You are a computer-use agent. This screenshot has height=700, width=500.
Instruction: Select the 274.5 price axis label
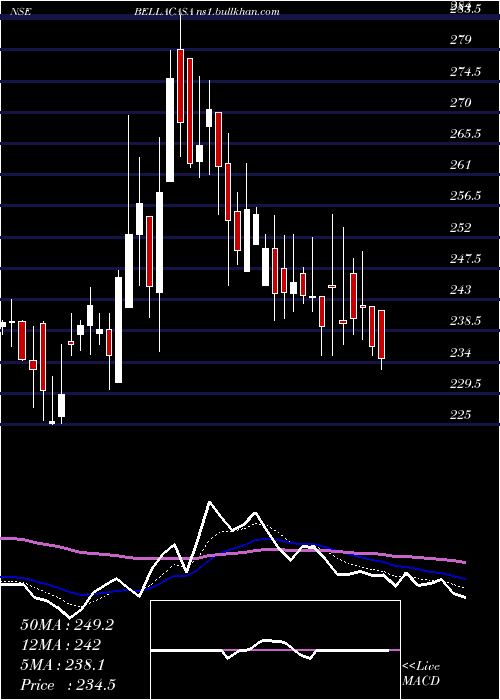coord(466,71)
